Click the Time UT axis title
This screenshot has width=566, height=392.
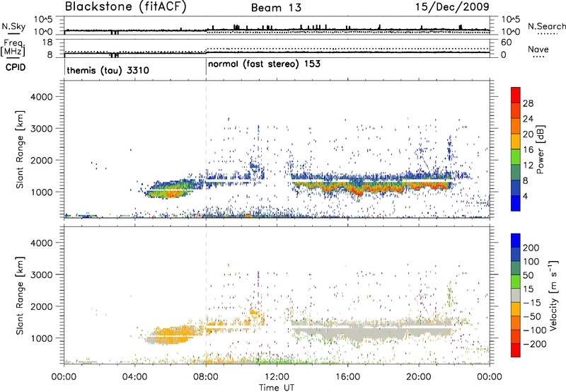click(277, 388)
